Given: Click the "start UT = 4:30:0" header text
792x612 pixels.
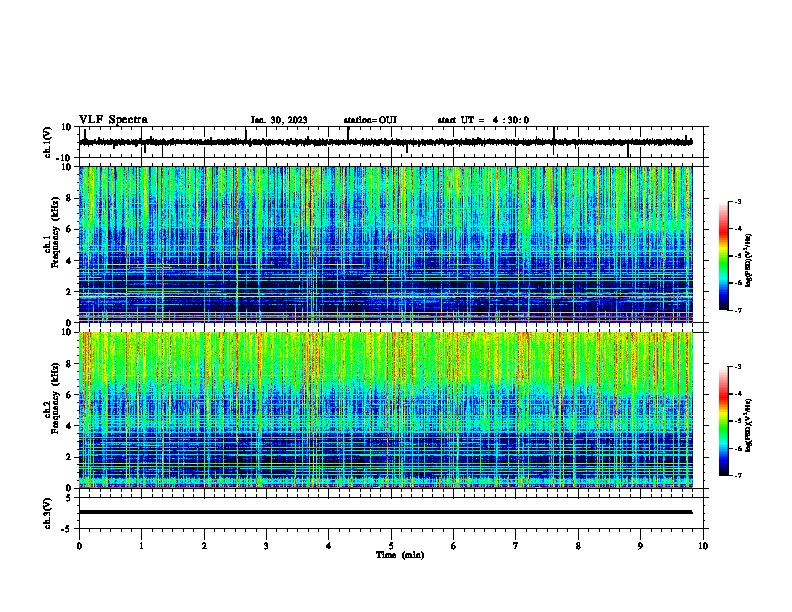Looking at the screenshot, I should point(483,120).
